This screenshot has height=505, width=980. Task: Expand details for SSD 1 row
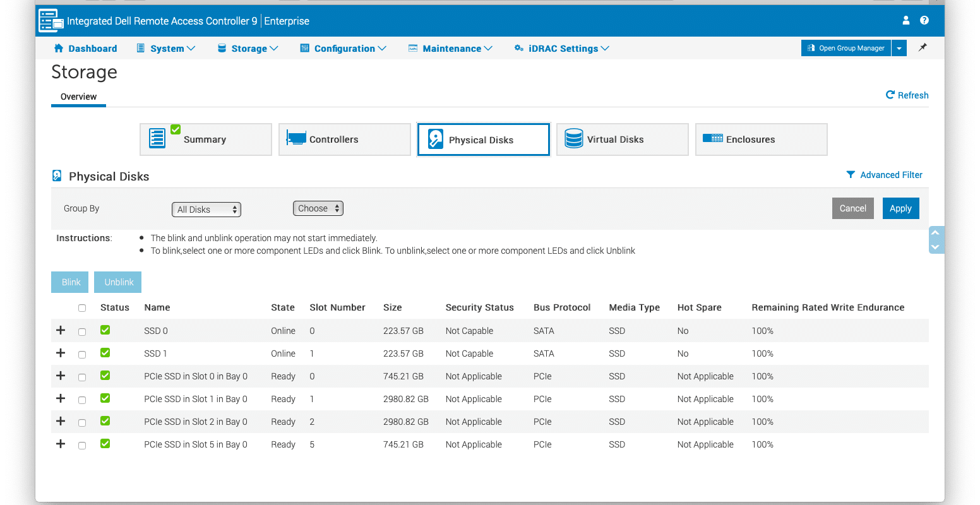tap(61, 353)
